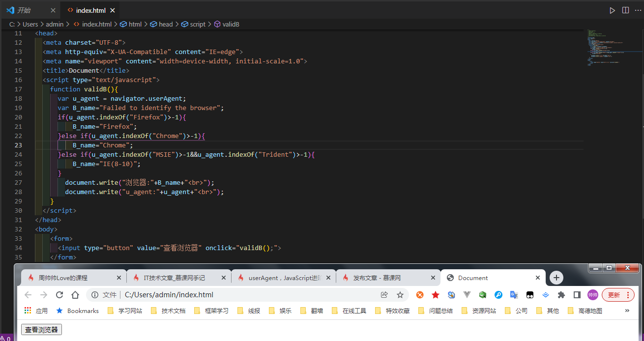Screen dimensions: 644x341
Task: Show more bookmarks with the chevron
Action: tap(627, 311)
